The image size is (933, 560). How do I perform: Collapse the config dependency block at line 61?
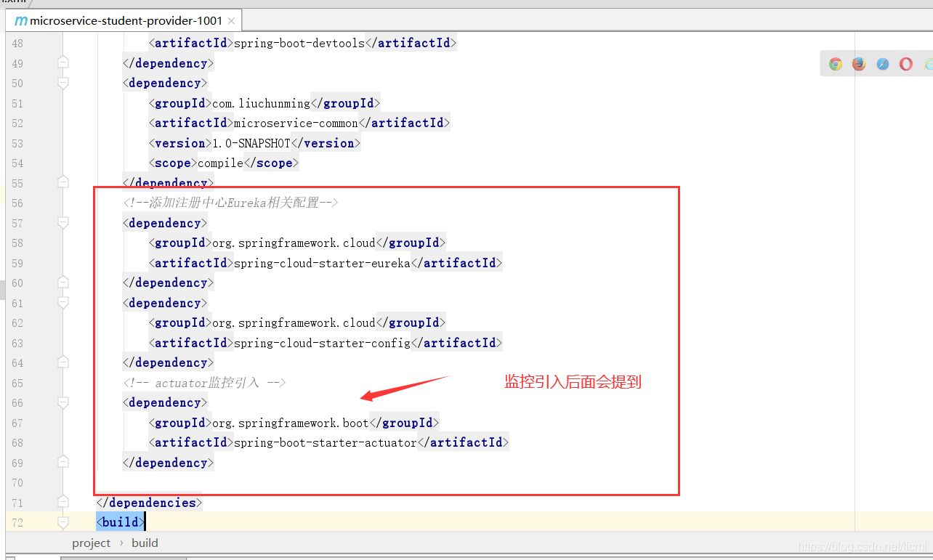click(63, 302)
